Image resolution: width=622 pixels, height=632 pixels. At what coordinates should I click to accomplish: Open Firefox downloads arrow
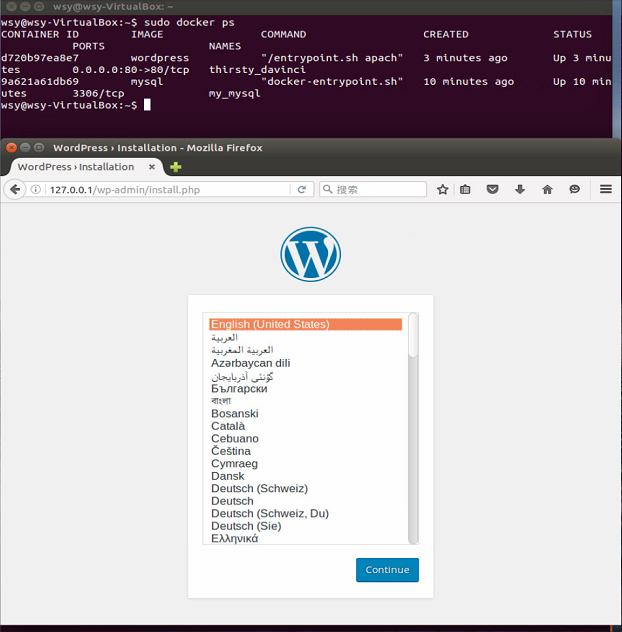pyautogui.click(x=520, y=189)
